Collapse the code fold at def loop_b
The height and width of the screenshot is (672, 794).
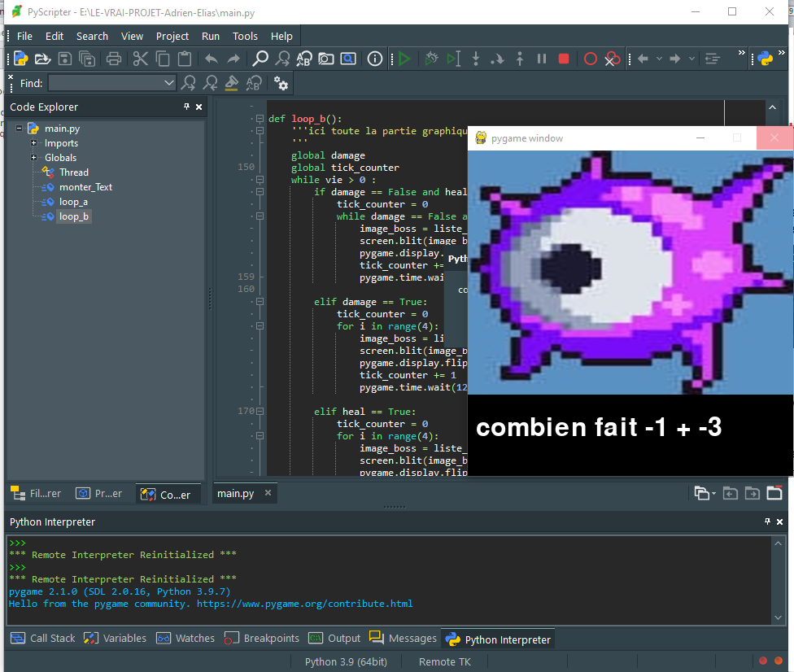pos(260,119)
